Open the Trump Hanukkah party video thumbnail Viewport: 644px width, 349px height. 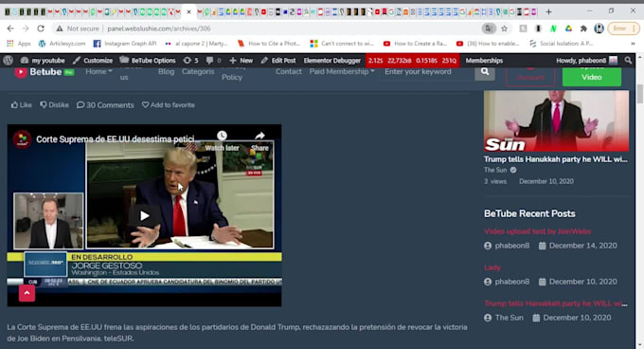click(556, 120)
